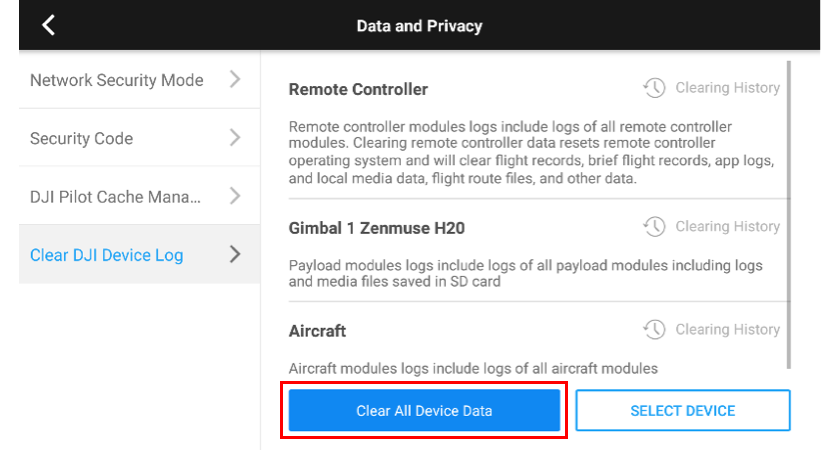Open DJI Pilot Cache Management entry
The height and width of the screenshot is (450, 840).
[x=139, y=196]
